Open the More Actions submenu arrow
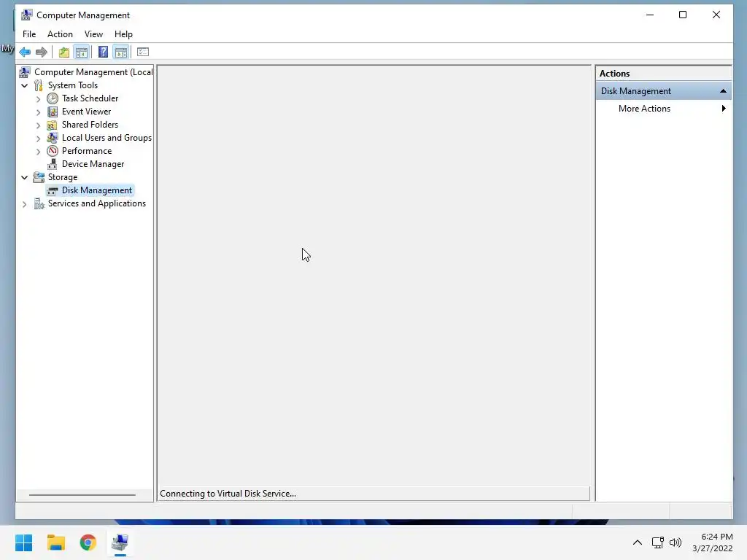The width and height of the screenshot is (747, 560). click(x=724, y=109)
